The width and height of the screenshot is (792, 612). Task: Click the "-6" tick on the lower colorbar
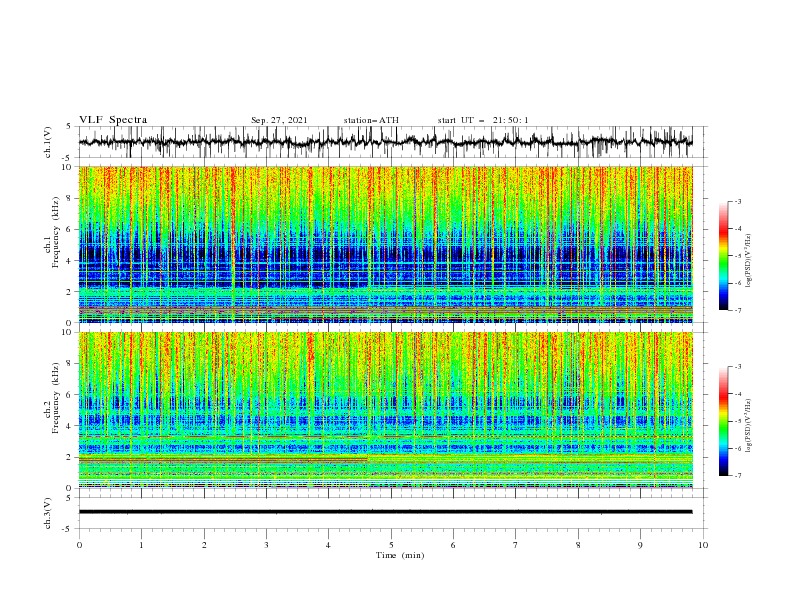pyautogui.click(x=737, y=448)
